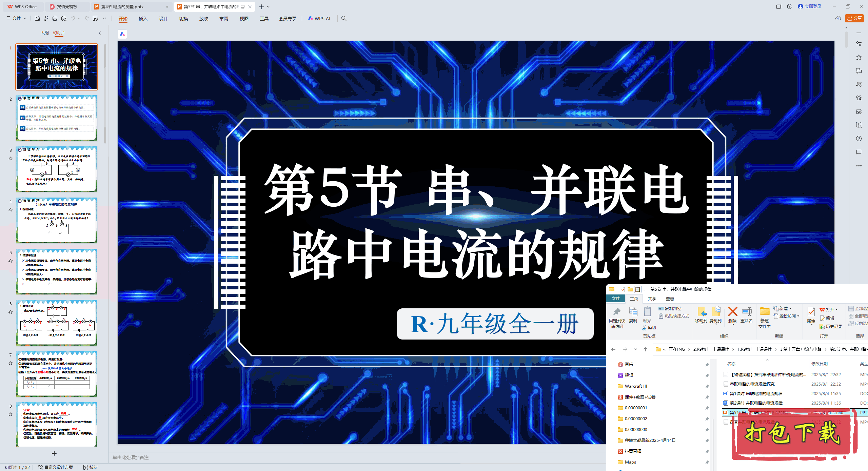Click the Save icon in WPS toolbar
Screen dimensions: 868x471
point(37,18)
